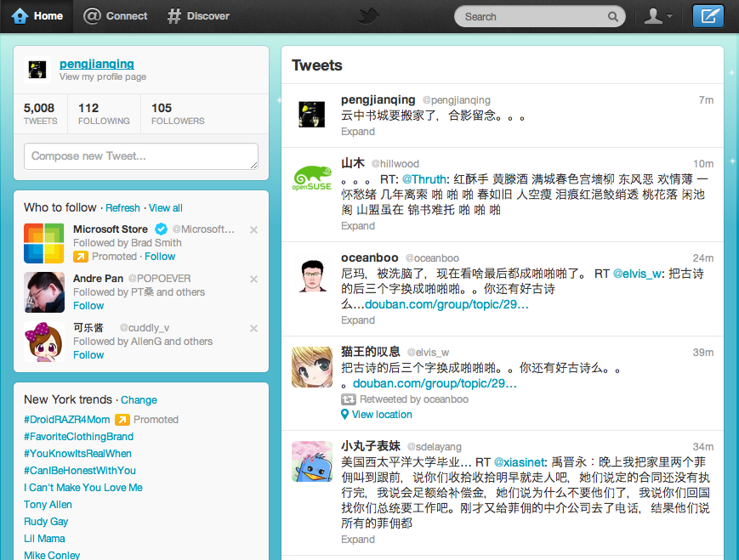Image resolution: width=739 pixels, height=560 pixels.
Task: View all Who to follow suggestions
Action: coord(166,207)
